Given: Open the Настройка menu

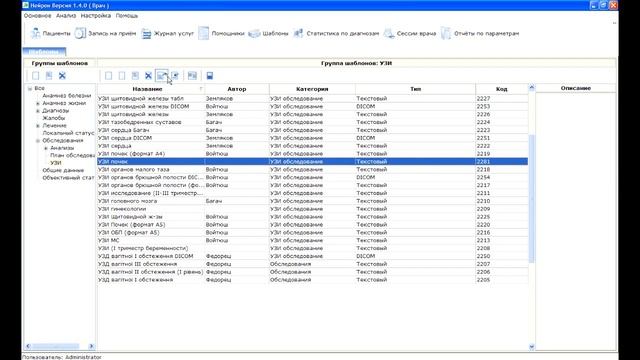Looking at the screenshot, I should coord(96,16).
